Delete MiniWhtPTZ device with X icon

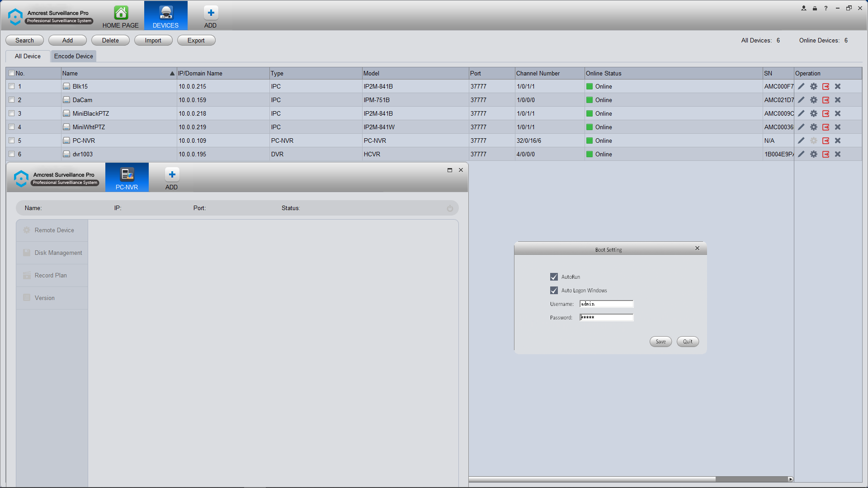click(x=838, y=127)
